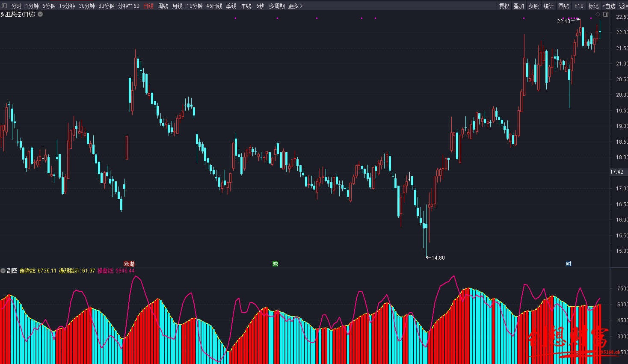The width and height of the screenshot is (628, 364).
Task: Open the 多股 multi-stock view
Action: click(533, 6)
